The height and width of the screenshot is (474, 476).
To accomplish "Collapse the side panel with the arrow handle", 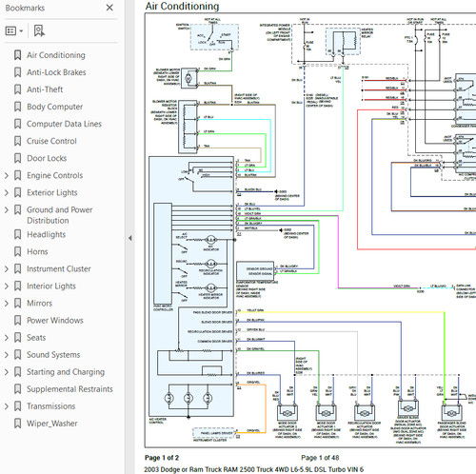I will pos(130,238).
